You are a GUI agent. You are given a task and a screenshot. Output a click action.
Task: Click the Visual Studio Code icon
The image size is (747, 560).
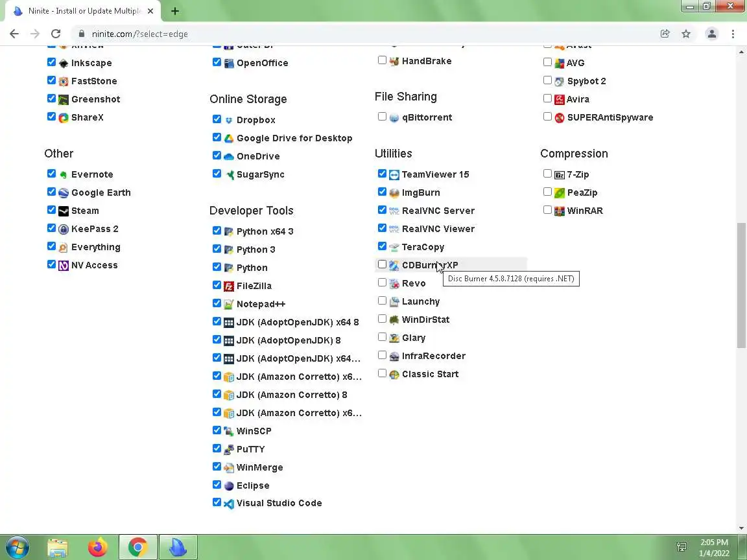[229, 504]
